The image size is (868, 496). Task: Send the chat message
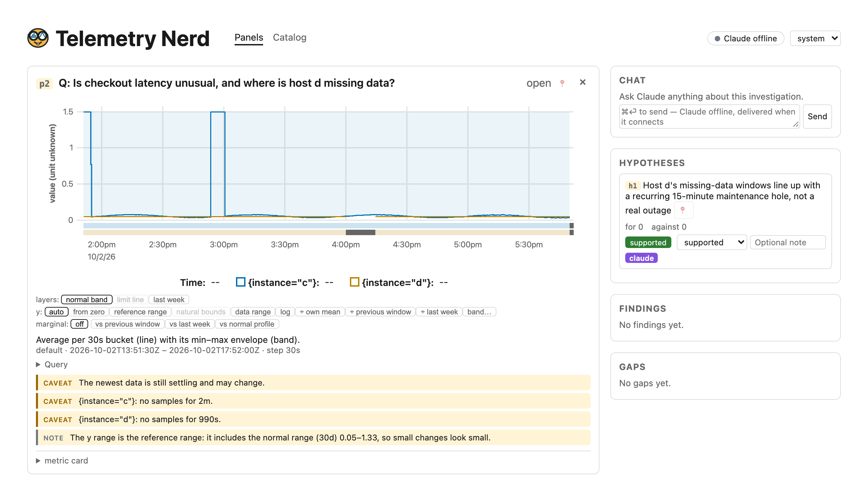tap(817, 117)
